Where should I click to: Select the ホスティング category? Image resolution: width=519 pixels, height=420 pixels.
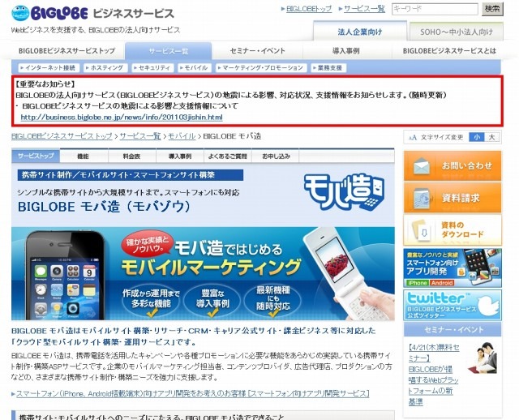tap(105, 68)
